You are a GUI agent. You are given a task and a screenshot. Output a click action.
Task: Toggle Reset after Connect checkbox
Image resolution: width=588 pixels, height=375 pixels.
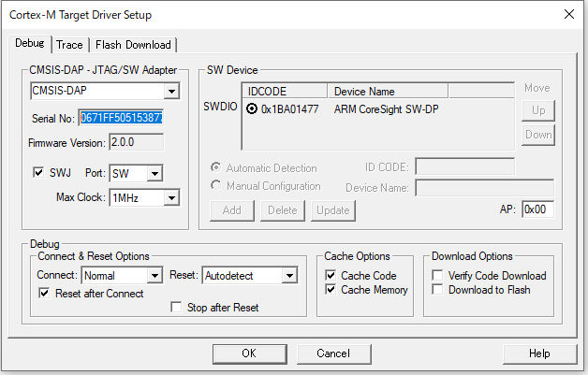pos(44,293)
